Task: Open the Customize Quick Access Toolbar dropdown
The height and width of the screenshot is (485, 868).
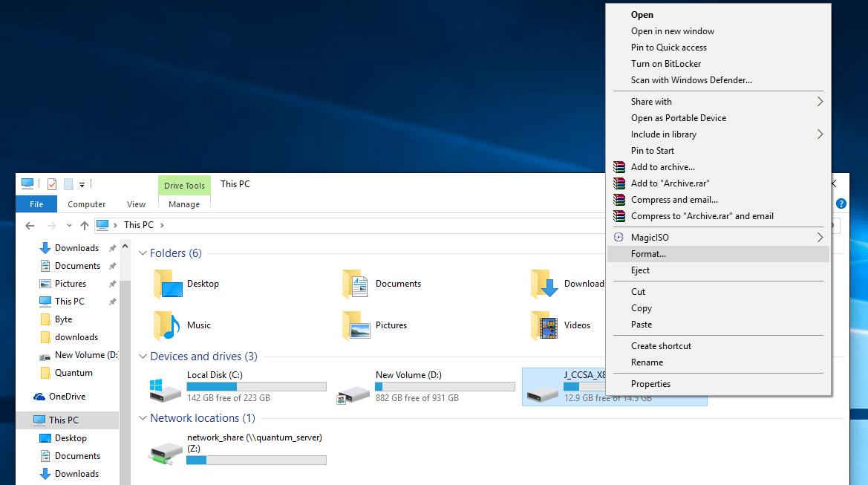Action: coord(82,184)
